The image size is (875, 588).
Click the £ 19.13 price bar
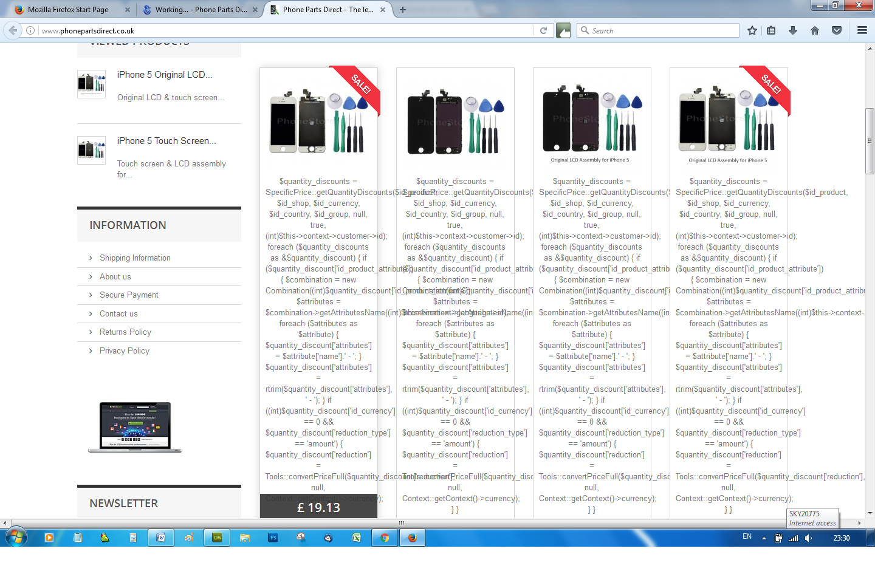point(318,507)
